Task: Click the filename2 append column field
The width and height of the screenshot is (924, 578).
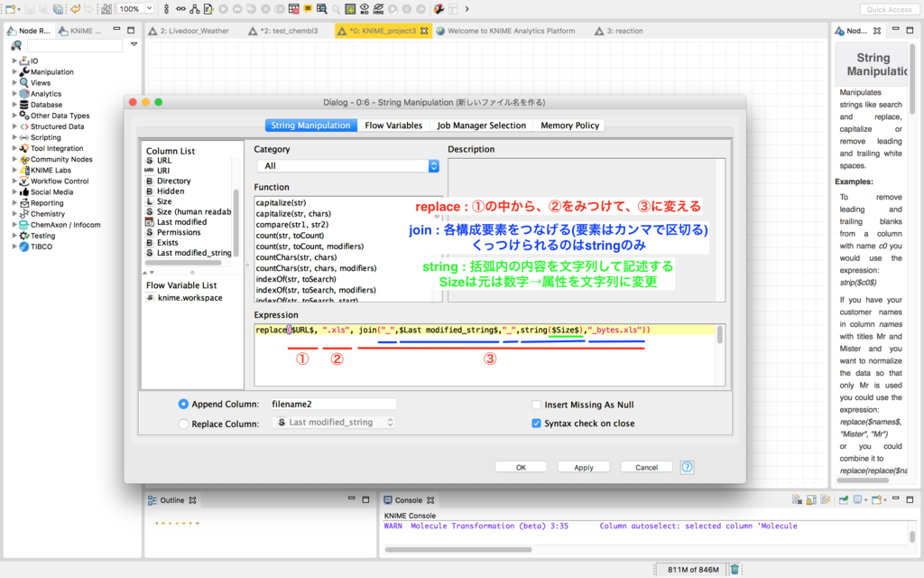Action: pos(333,404)
